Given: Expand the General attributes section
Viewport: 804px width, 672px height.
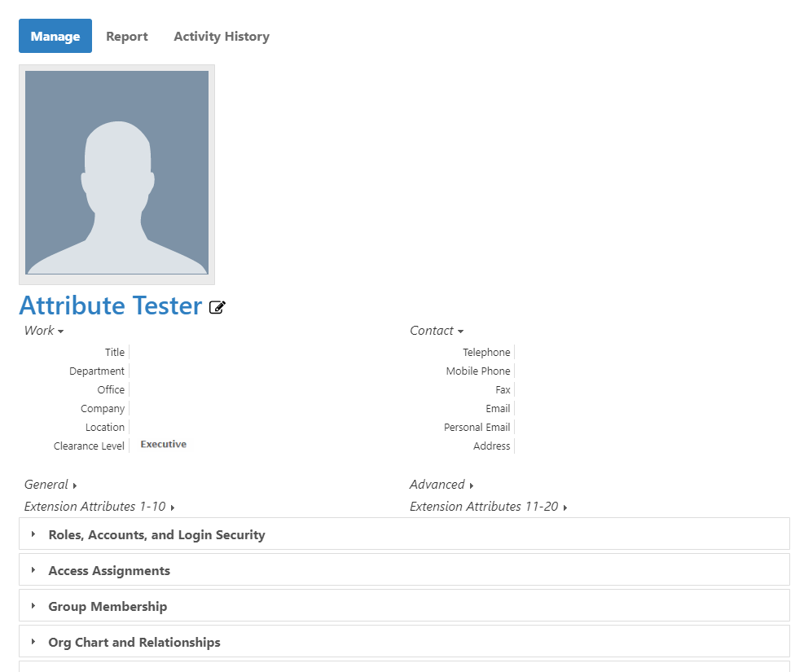Looking at the screenshot, I should (x=49, y=485).
